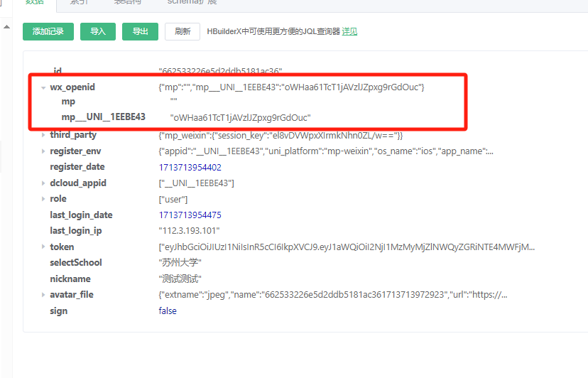Expand the token array

[43, 247]
